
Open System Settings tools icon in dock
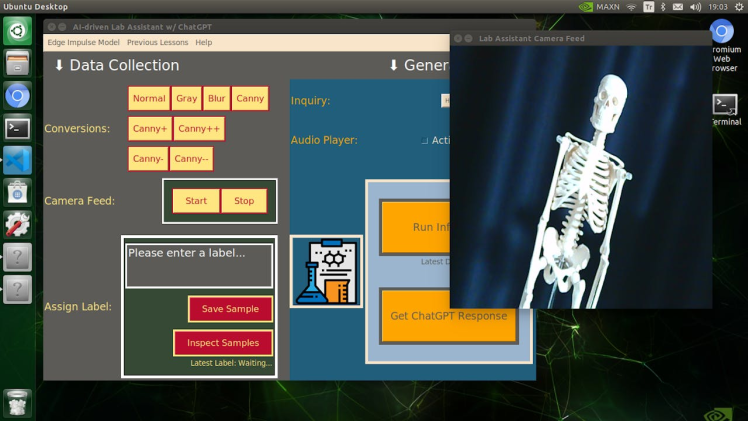coord(18,225)
